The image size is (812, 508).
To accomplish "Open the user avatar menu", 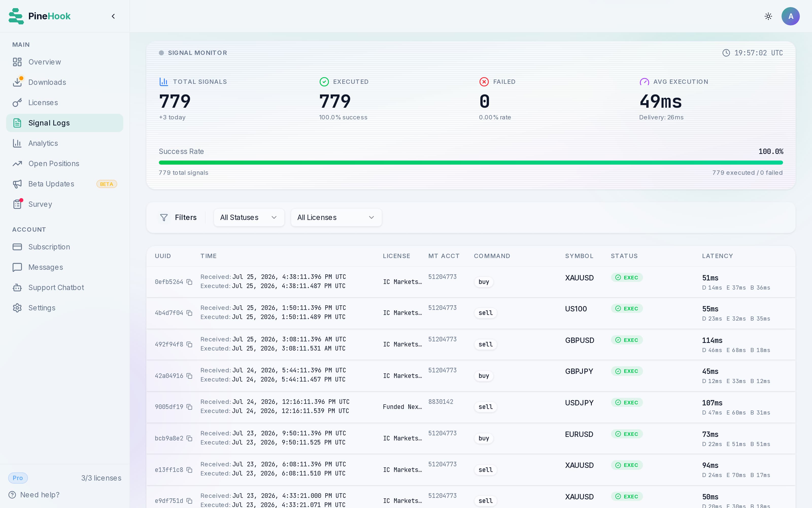I will 790,16.
